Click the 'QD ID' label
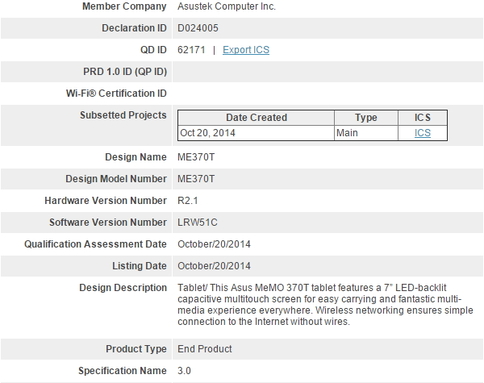 pyautogui.click(x=153, y=50)
